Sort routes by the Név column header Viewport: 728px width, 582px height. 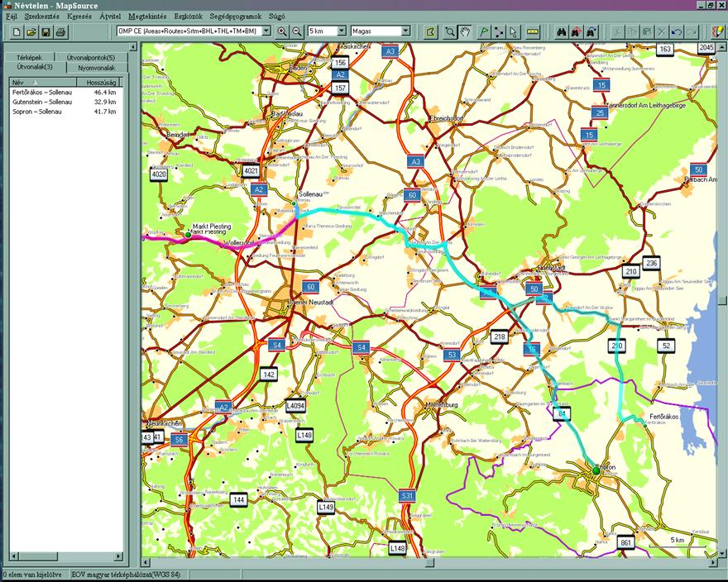coord(41,83)
